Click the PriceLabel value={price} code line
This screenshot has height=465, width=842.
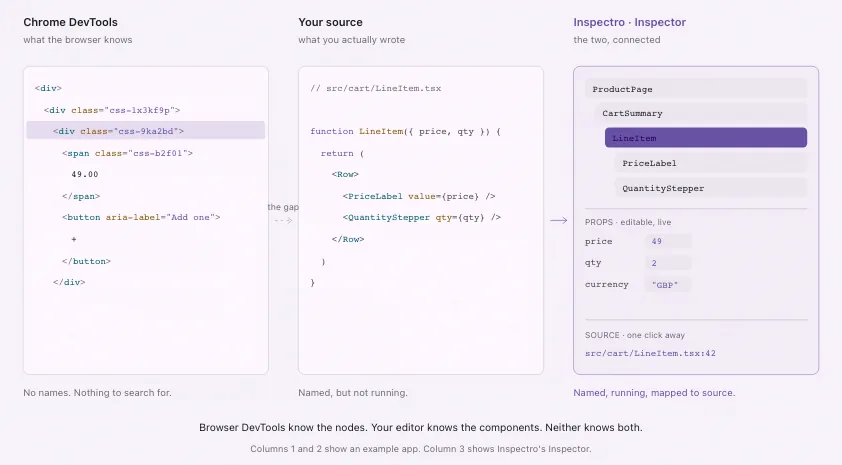[x=419, y=196]
